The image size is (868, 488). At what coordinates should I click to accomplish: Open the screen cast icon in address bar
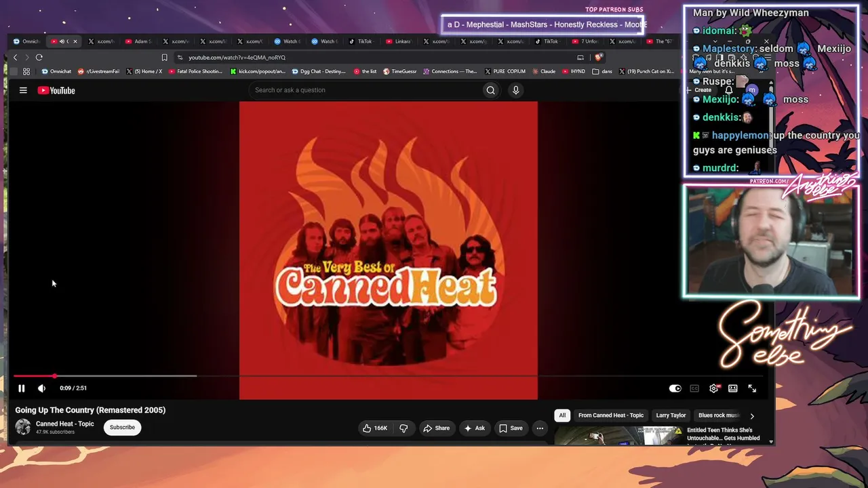click(580, 58)
